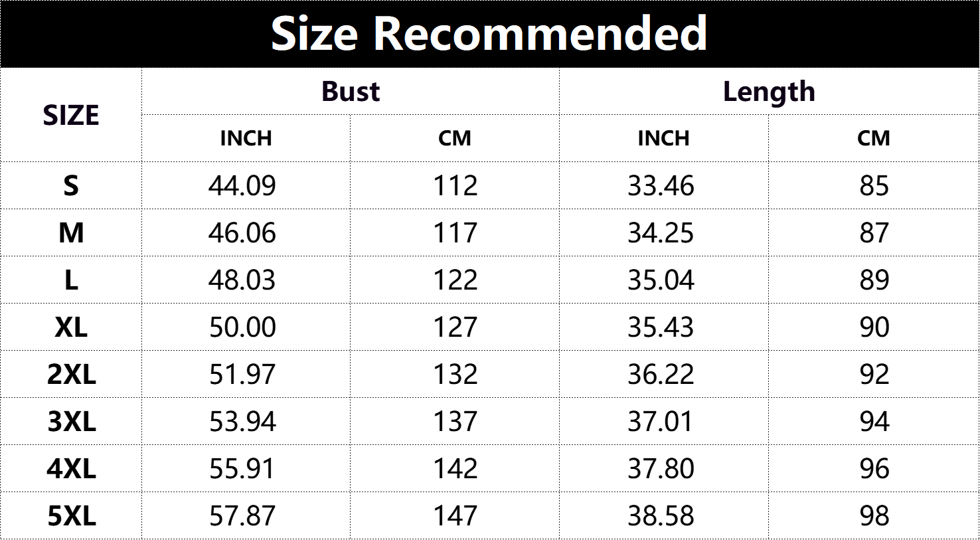Select the 50.00 bust inch value
980x540 pixels.
point(242,327)
